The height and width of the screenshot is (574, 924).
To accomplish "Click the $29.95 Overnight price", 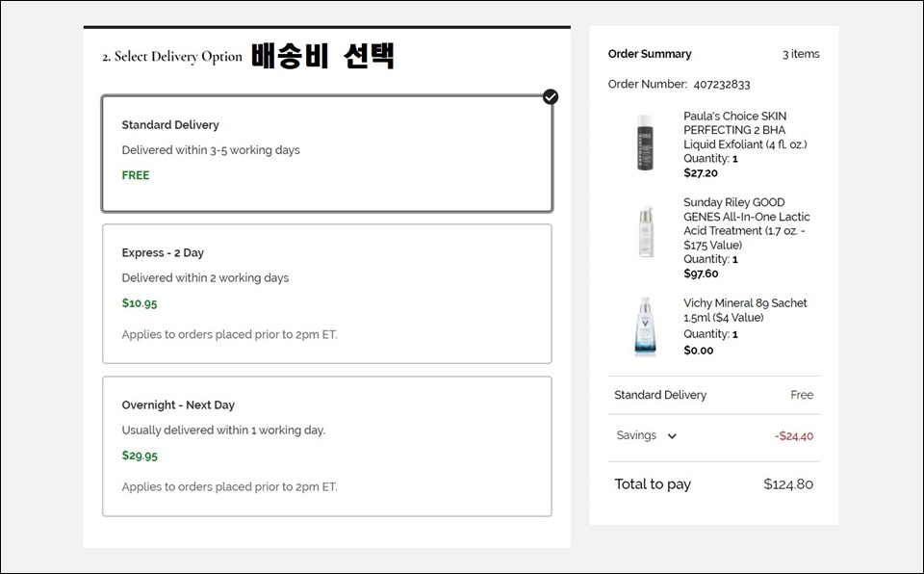I will click(140, 456).
